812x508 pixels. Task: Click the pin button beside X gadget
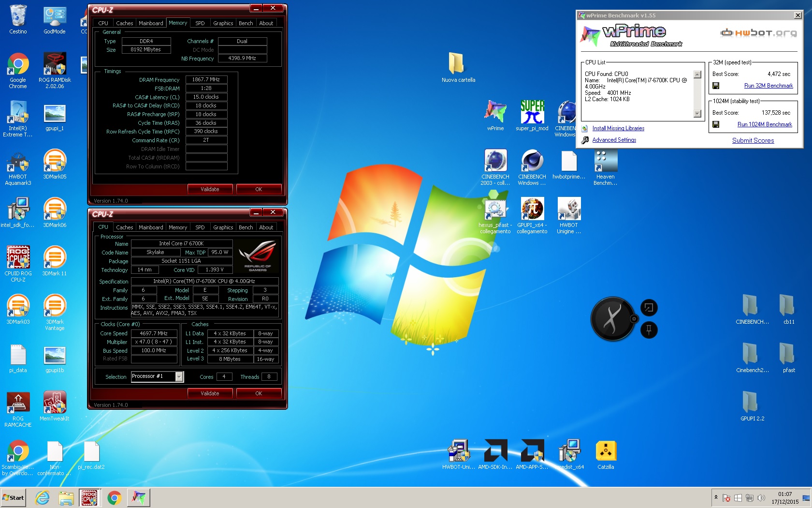pyautogui.click(x=649, y=330)
